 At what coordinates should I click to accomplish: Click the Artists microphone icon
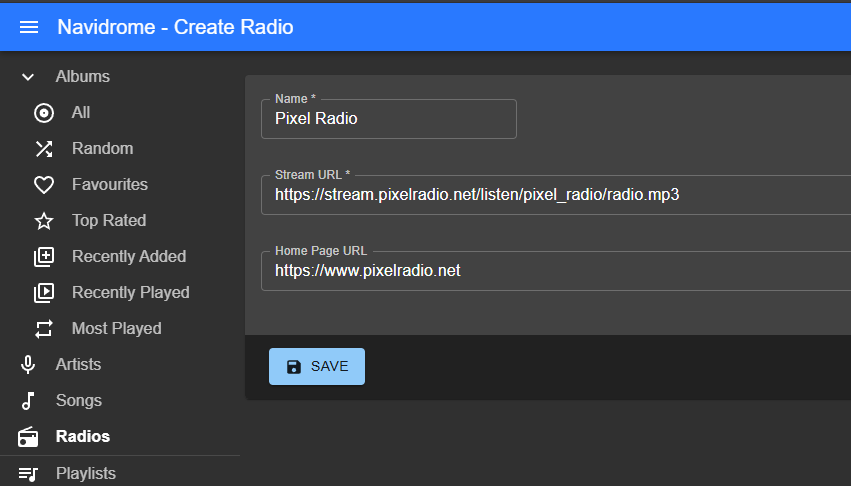[x=28, y=365]
